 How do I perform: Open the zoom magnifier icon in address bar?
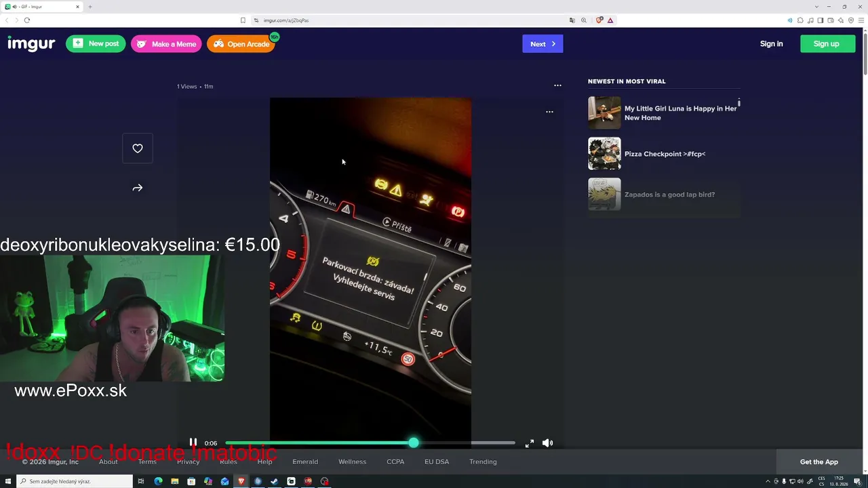coord(584,20)
